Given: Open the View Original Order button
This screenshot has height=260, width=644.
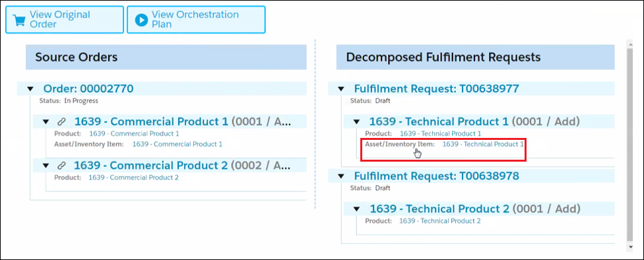Looking at the screenshot, I should (x=65, y=20).
